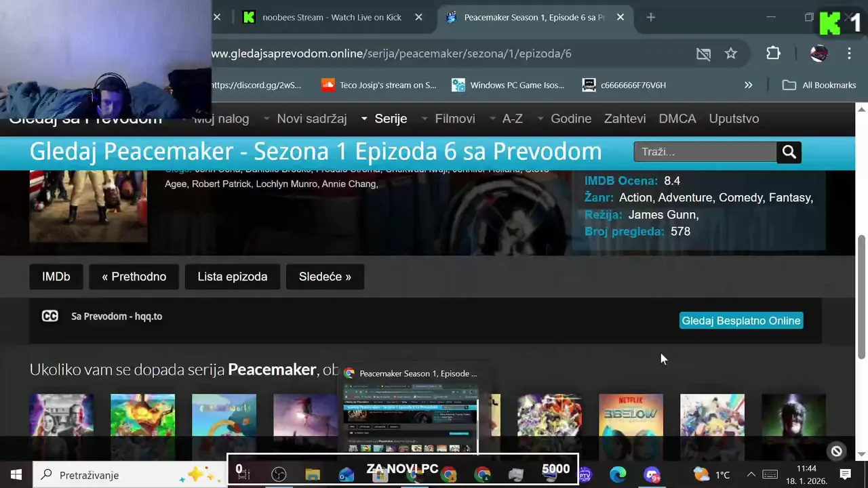The image size is (868, 488).
Task: Expand the bookmarks overflow chevron
Action: point(748,85)
